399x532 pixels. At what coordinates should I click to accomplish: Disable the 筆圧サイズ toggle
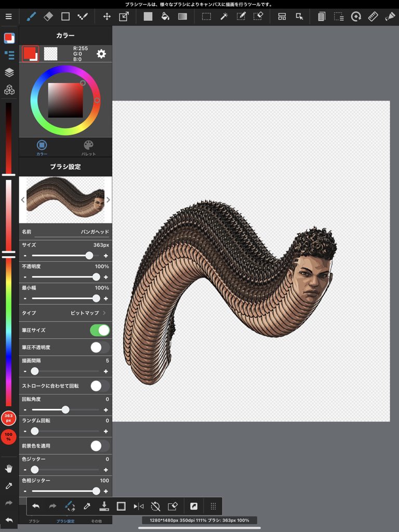[100, 330]
